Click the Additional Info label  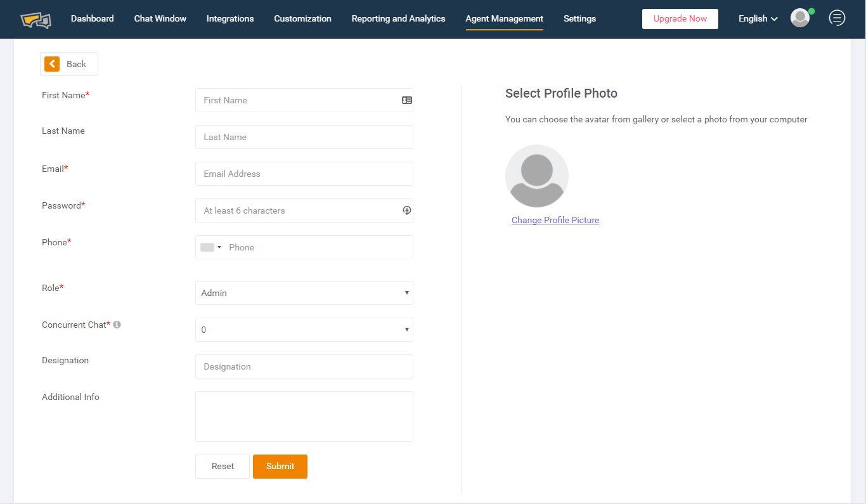click(x=70, y=397)
